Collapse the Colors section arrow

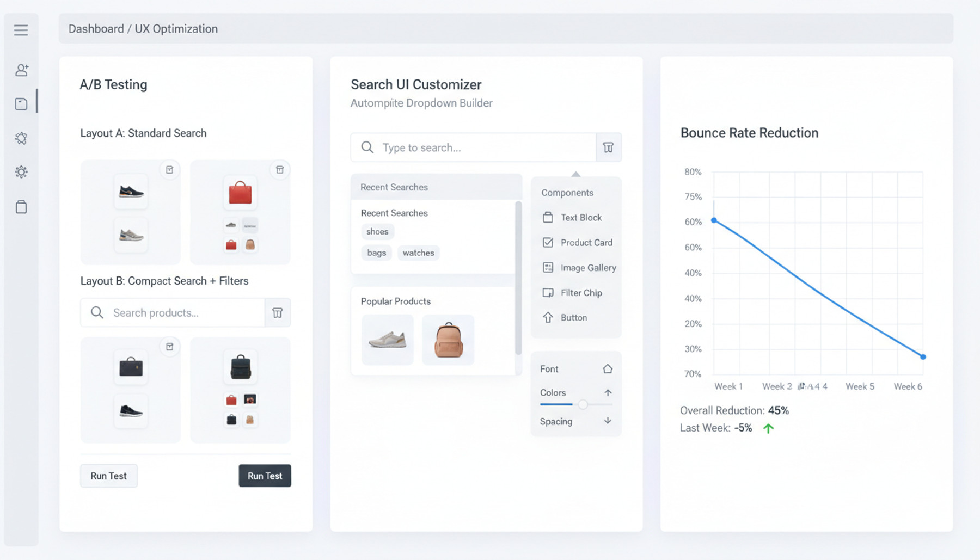pyautogui.click(x=608, y=392)
